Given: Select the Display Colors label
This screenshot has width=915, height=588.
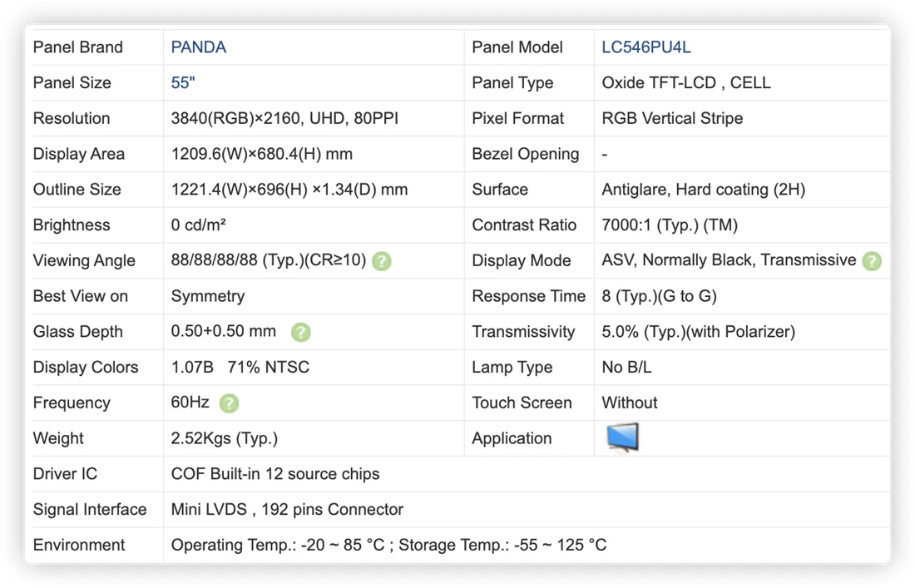Looking at the screenshot, I should coord(86,368).
